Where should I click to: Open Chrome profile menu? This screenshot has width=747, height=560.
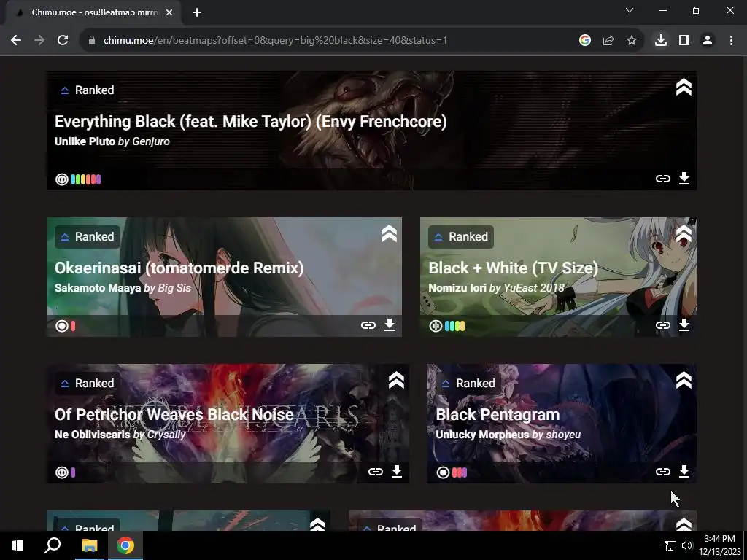pos(708,41)
